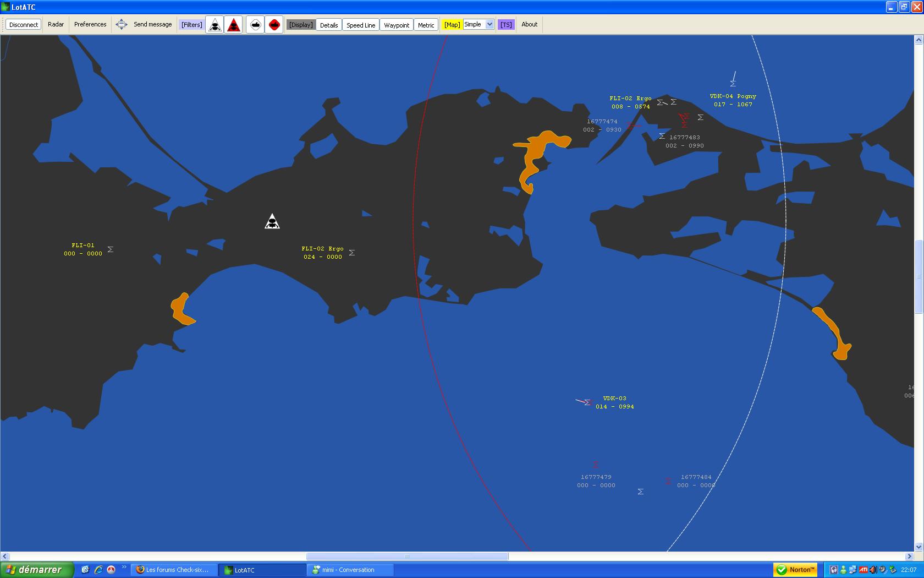Viewport: 924px width, 578px height.
Task: Switch to the mimi - Conversation taskbar window
Action: 349,570
